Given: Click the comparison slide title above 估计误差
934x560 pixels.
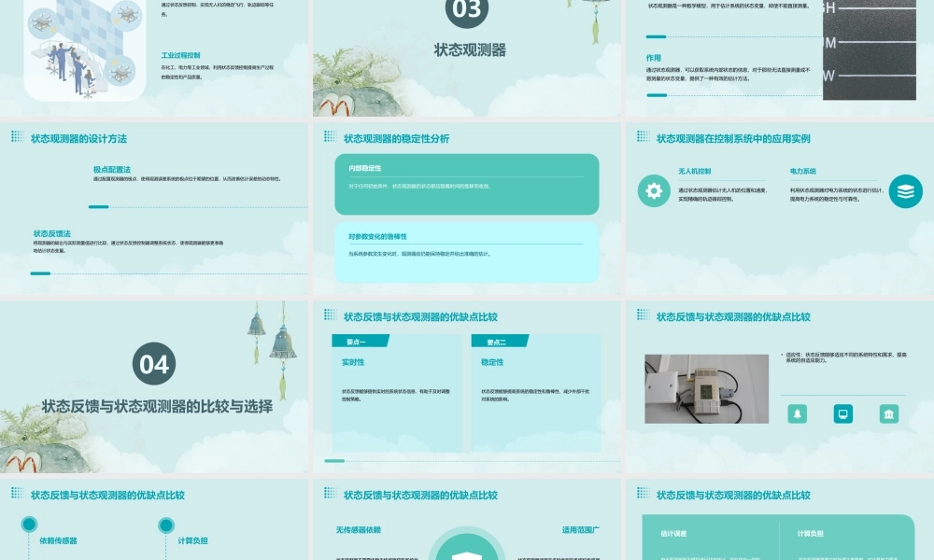Looking at the screenshot, I should [733, 495].
